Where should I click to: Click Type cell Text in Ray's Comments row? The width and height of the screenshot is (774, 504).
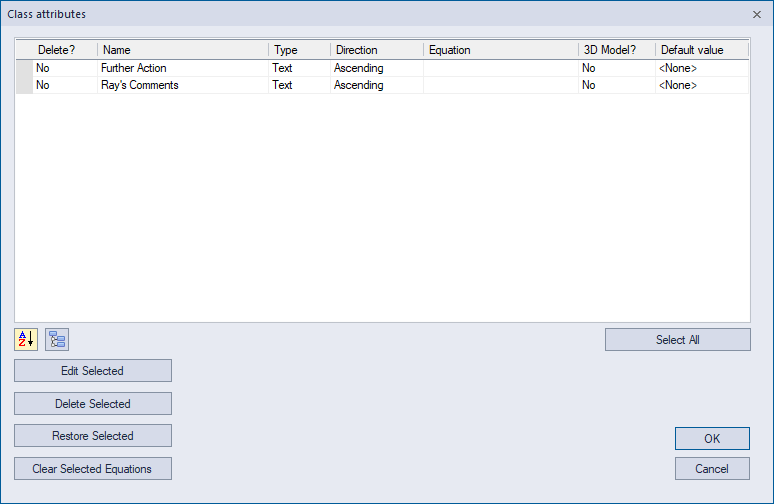coord(300,85)
